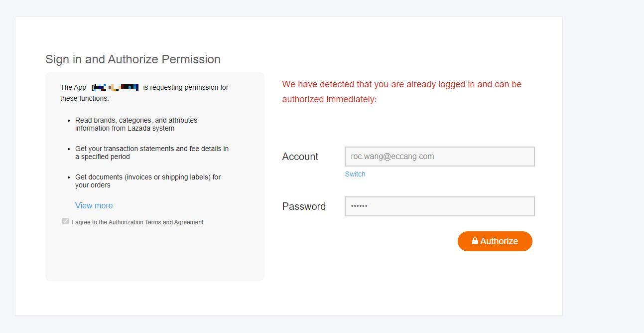The width and height of the screenshot is (644, 333).
Task: Click the Switch account link
Action: pos(355,174)
